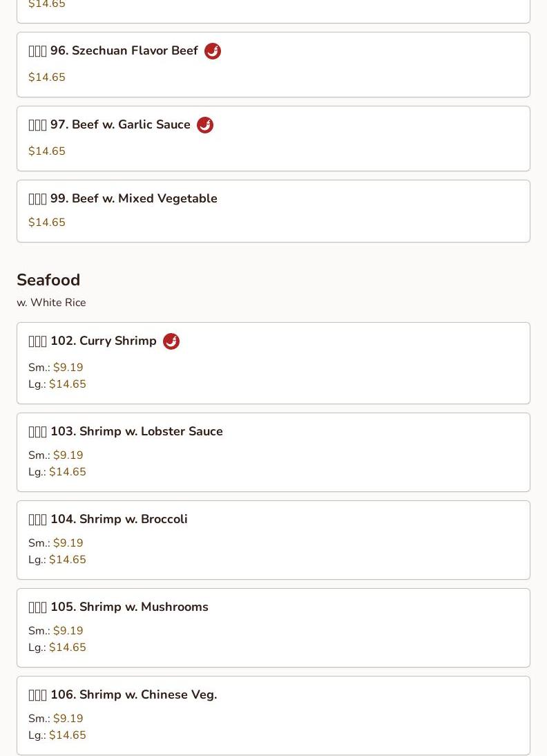Click the w. White Rice subtitle
547x756 pixels.
tap(51, 303)
